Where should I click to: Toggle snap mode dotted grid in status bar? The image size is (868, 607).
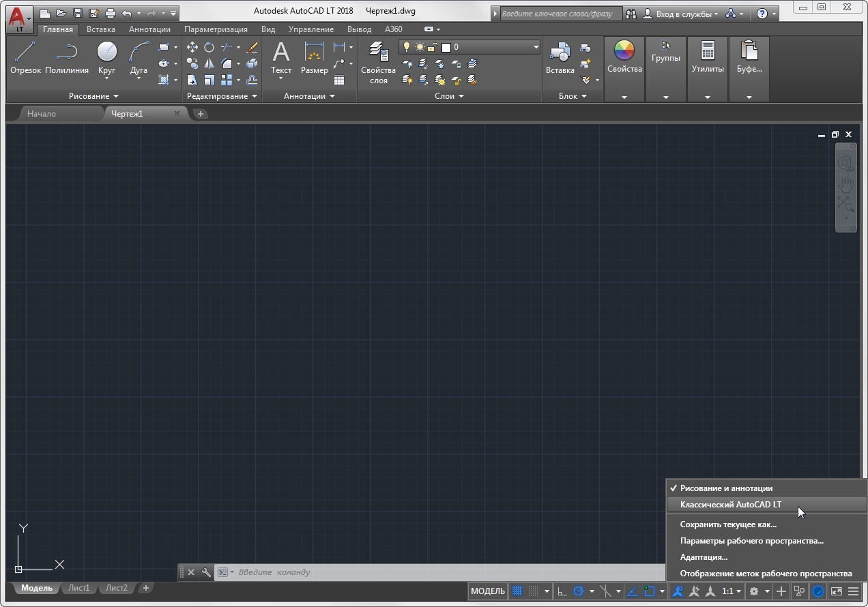click(x=534, y=591)
